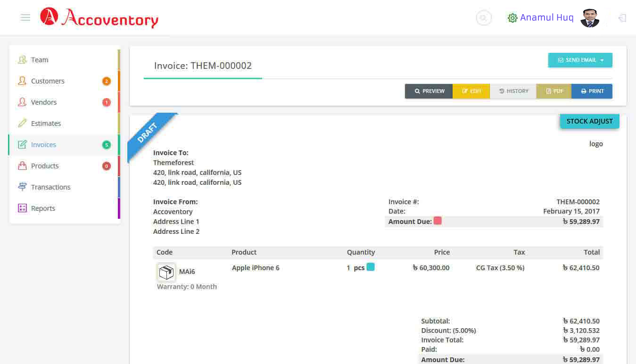Open the search magnifier icon
Viewport: 636px width, 364px height.
[484, 18]
